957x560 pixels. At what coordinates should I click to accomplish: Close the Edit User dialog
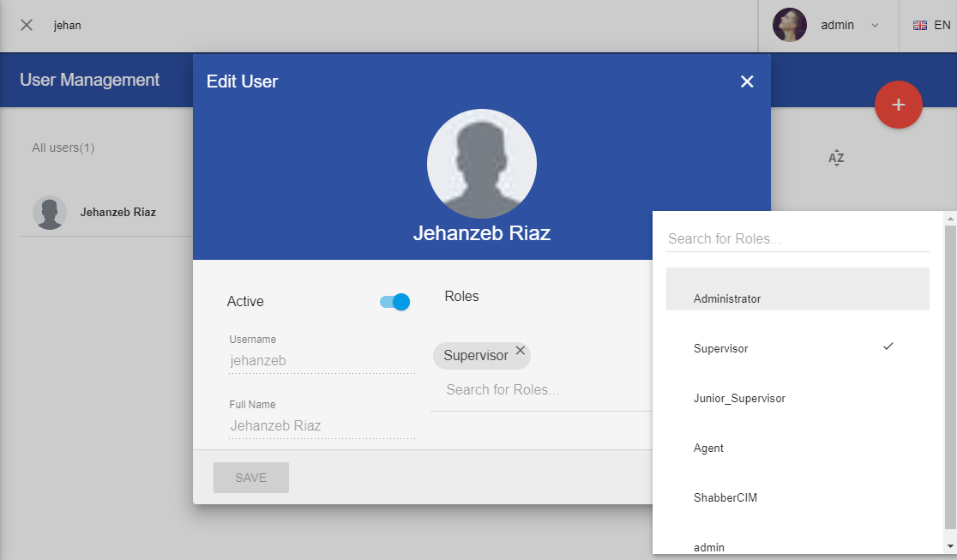(x=747, y=81)
